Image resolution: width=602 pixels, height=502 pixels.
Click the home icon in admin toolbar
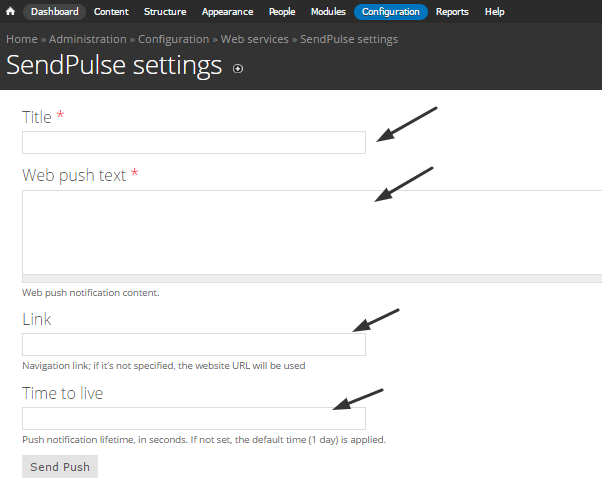pyautogui.click(x=10, y=12)
